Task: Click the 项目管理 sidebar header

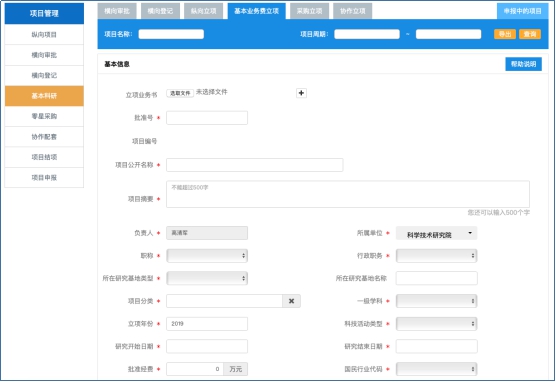Action: [x=44, y=13]
